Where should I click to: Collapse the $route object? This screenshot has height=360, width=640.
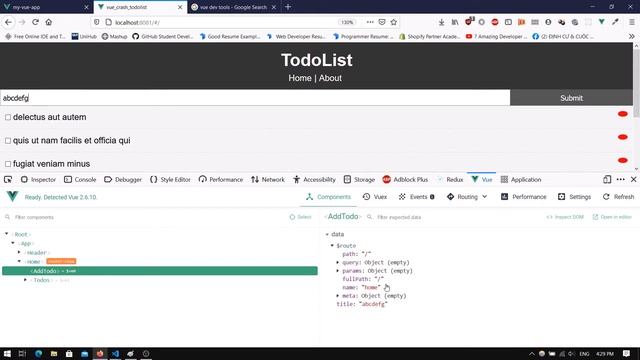[x=332, y=245]
